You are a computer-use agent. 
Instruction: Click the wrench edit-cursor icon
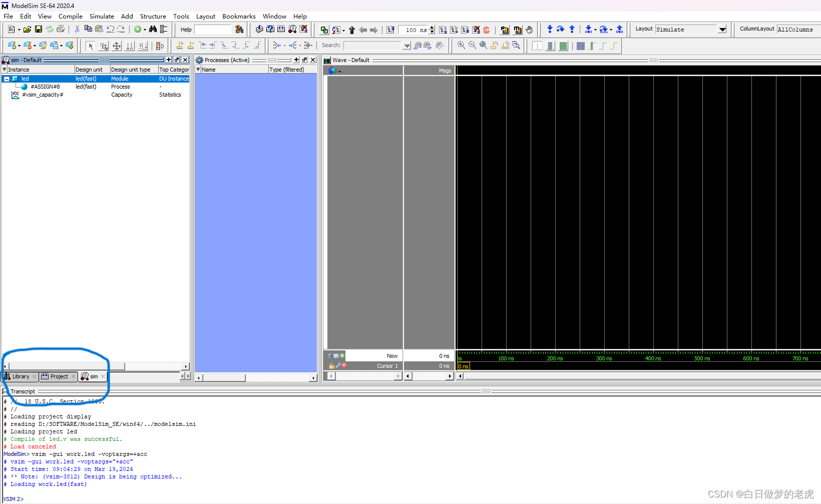click(338, 365)
